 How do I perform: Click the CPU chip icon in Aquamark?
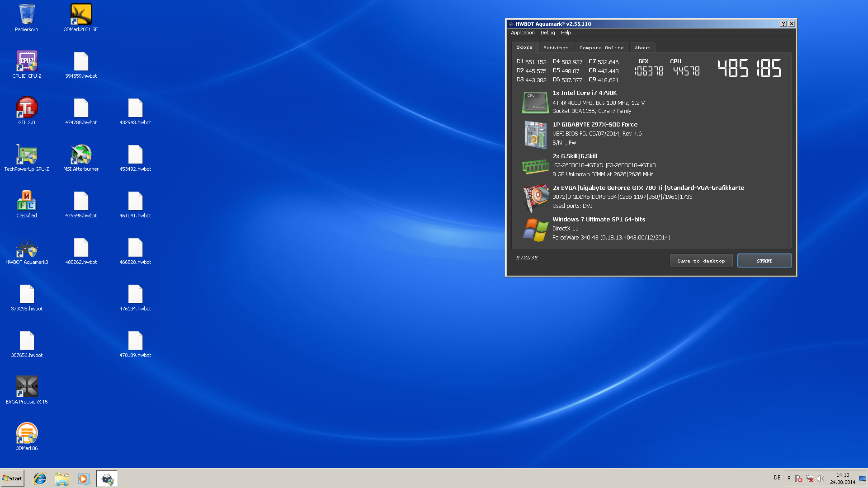(x=535, y=102)
